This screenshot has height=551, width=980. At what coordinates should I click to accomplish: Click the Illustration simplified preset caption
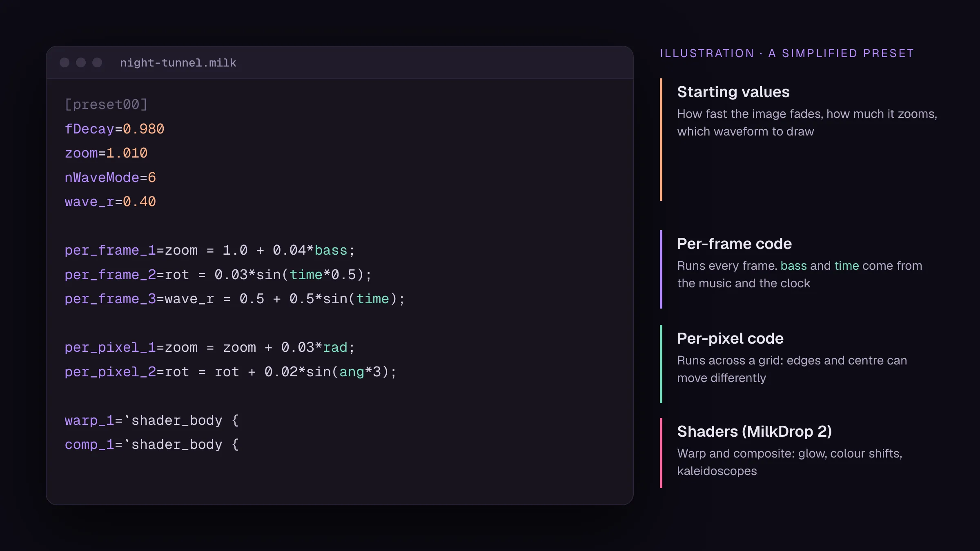point(787,53)
